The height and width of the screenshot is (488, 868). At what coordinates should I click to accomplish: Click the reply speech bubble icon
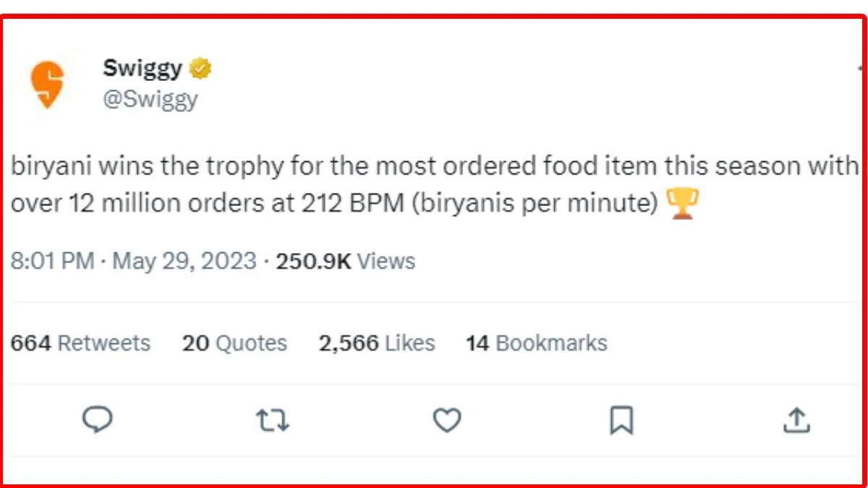97,419
